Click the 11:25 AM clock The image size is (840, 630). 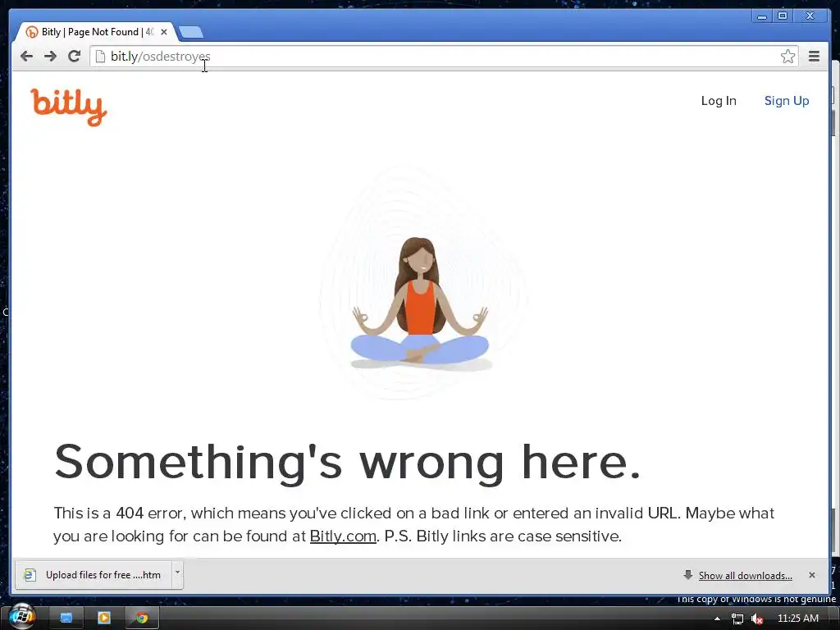pyautogui.click(x=797, y=619)
